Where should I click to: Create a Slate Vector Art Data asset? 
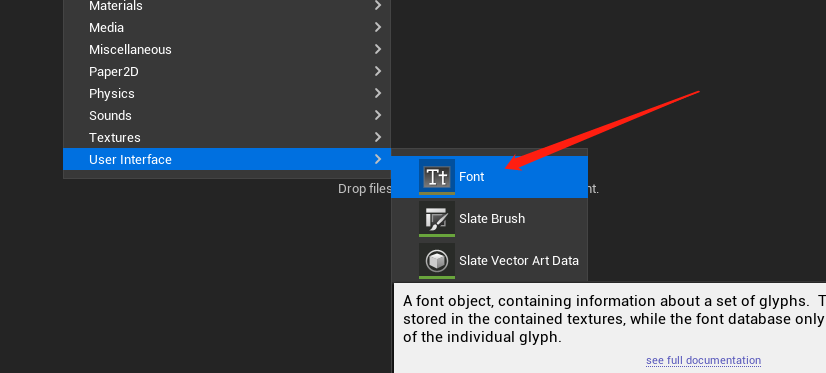pos(489,261)
